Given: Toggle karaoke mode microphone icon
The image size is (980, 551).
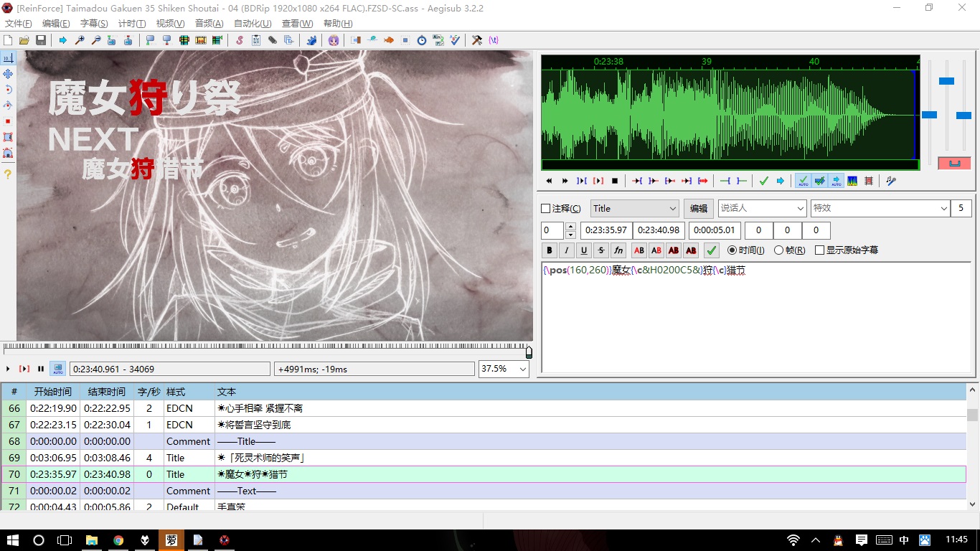Looking at the screenshot, I should 891,181.
